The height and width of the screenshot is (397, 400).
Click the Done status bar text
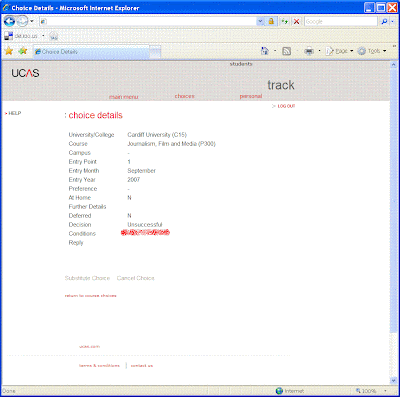[9, 391]
